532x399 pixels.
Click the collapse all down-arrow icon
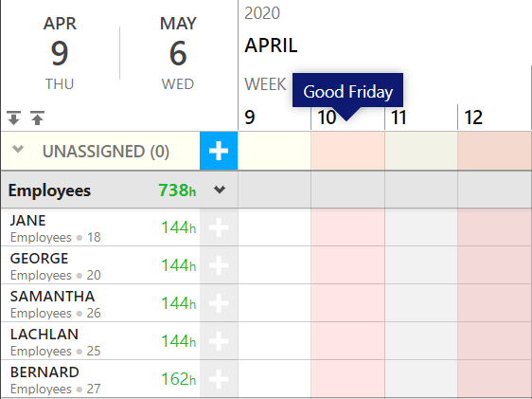(x=13, y=118)
